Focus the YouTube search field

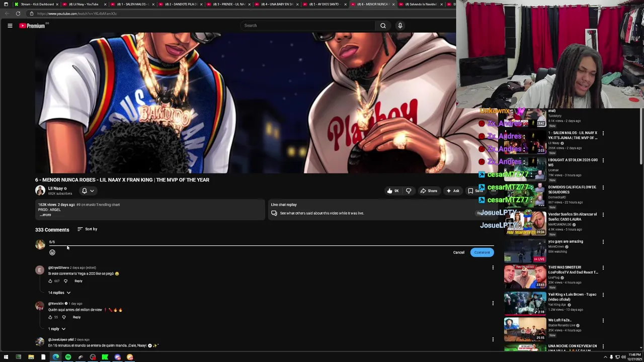(308, 26)
